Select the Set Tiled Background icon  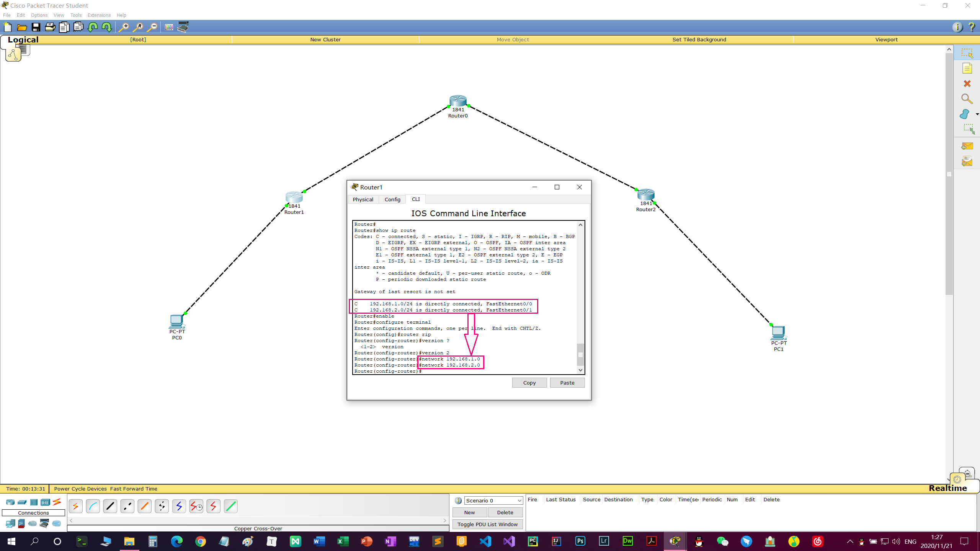point(699,39)
